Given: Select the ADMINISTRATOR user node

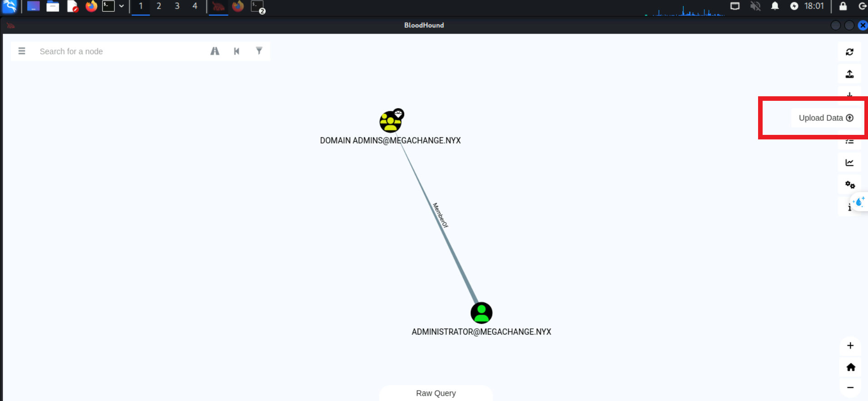Looking at the screenshot, I should point(481,313).
